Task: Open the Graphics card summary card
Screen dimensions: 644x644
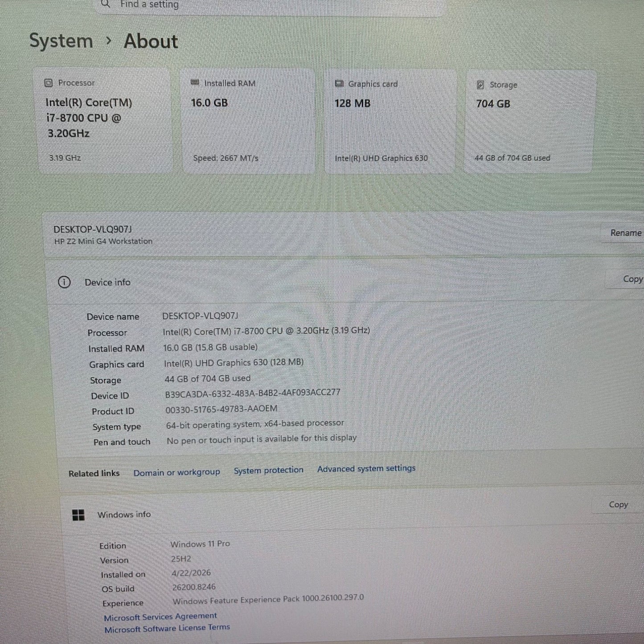Action: coord(390,121)
